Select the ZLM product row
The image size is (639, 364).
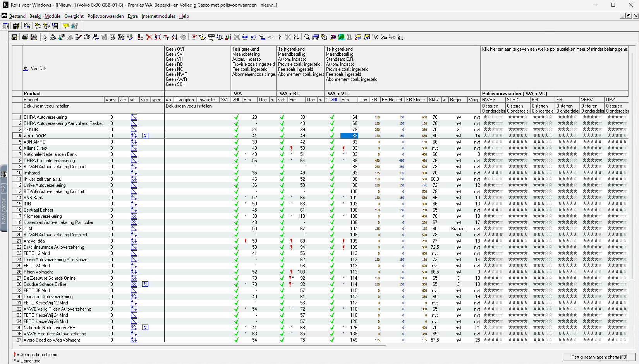tap(28, 229)
